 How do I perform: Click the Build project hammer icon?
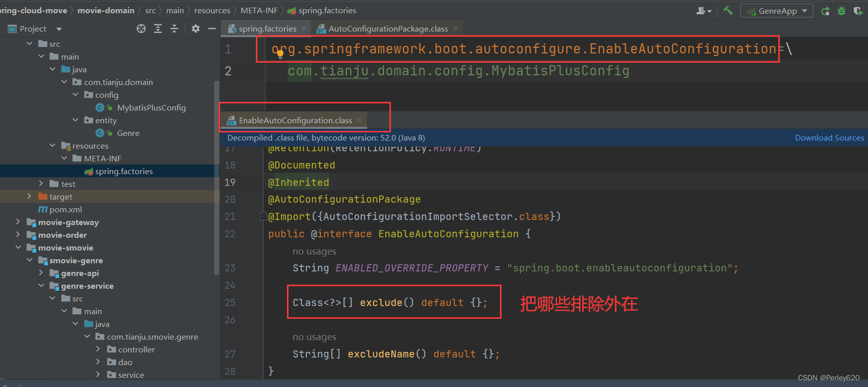(x=728, y=11)
